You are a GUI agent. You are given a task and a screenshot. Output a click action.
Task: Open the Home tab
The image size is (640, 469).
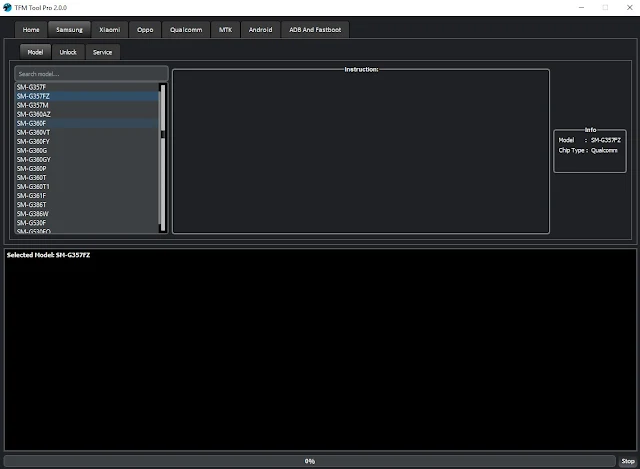pyautogui.click(x=31, y=30)
